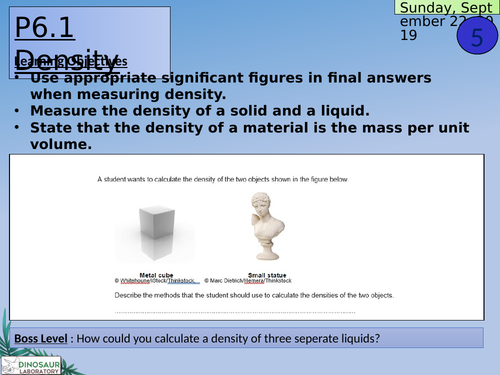Click 'A student wants to calculate' sentence

pyautogui.click(x=223, y=179)
